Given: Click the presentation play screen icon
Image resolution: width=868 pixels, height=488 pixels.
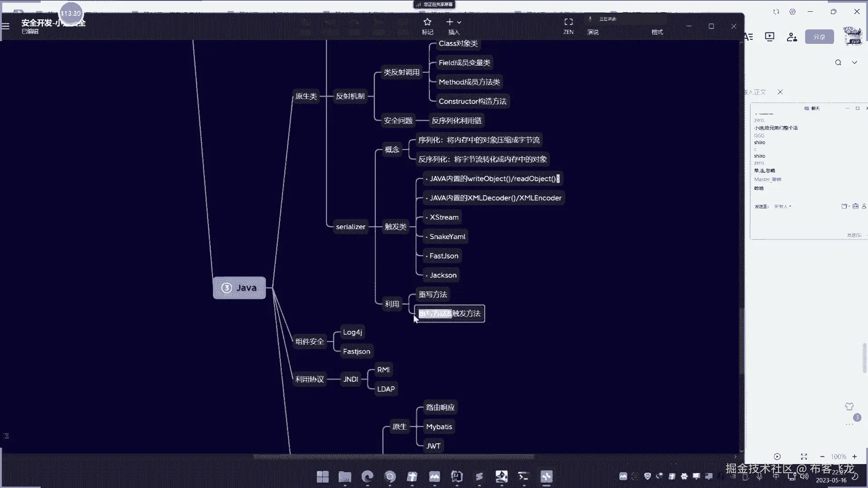Looking at the screenshot, I should pyautogui.click(x=769, y=37).
